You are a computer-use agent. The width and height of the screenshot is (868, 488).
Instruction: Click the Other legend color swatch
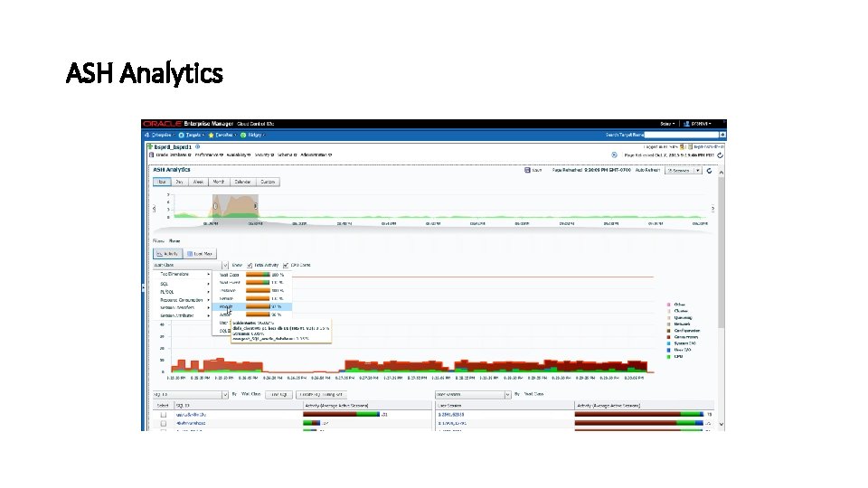coord(669,305)
